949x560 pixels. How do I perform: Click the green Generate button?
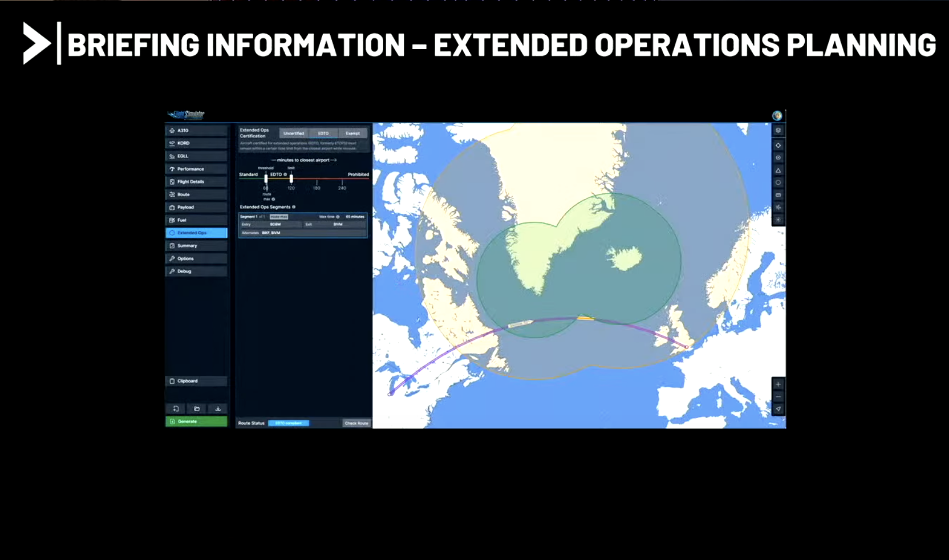[x=196, y=421]
